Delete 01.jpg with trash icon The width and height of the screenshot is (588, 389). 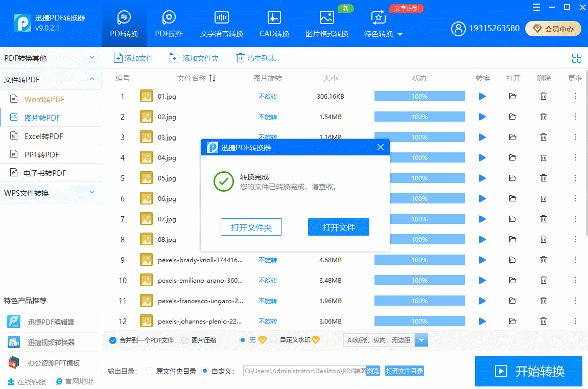tap(544, 97)
